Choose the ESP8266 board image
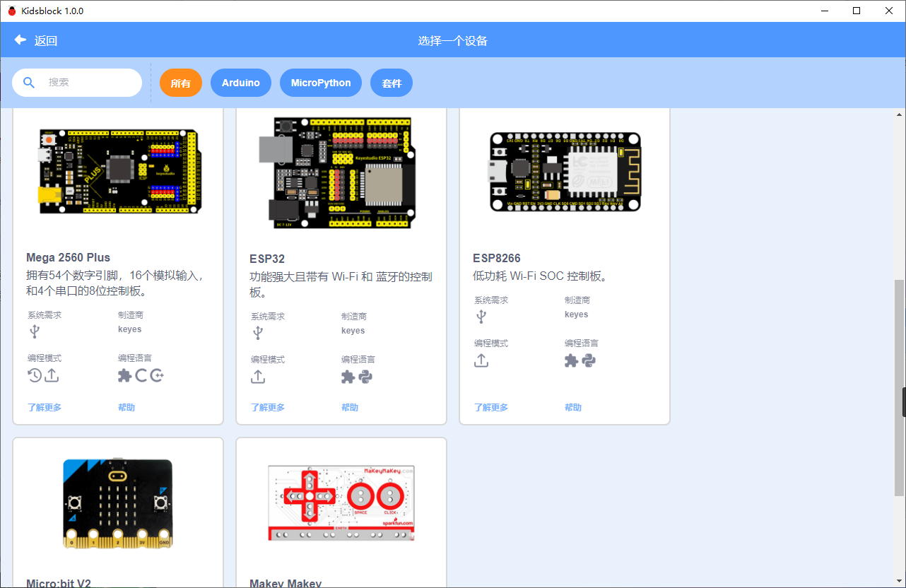 (565, 172)
